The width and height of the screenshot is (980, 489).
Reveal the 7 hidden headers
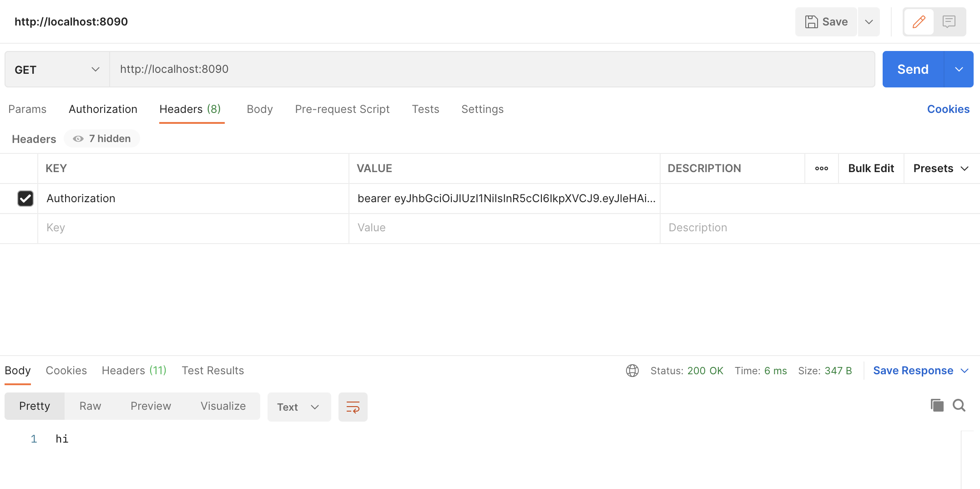102,138
